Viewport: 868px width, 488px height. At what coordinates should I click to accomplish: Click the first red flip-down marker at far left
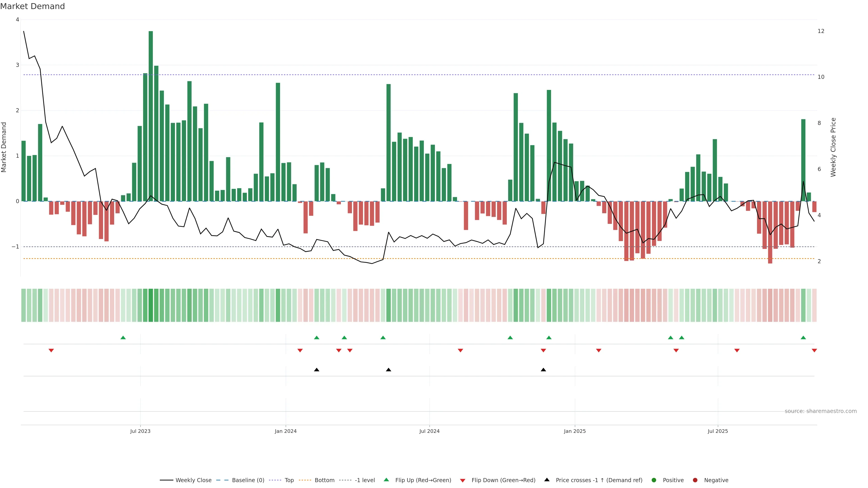coord(51,351)
